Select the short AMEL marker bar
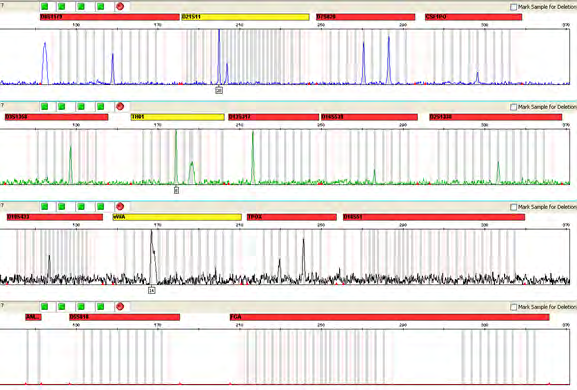Screen dimensions: 577x390 pos(33,317)
